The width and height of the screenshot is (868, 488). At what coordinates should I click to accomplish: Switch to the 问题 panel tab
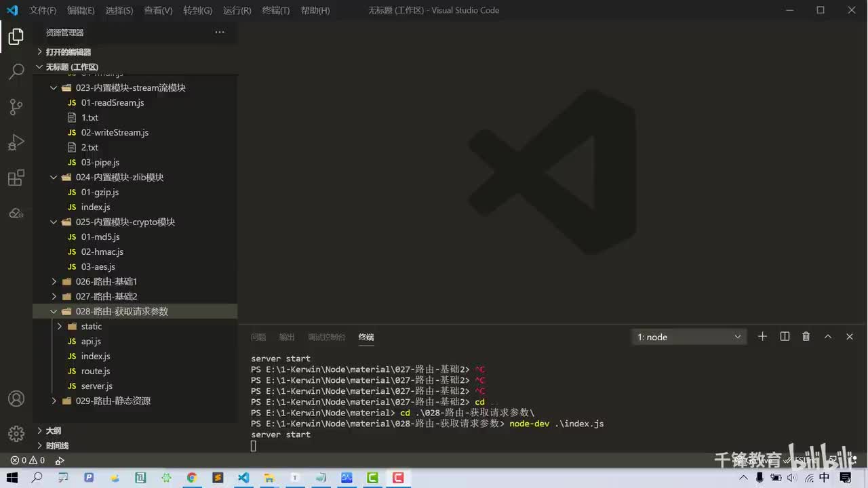coord(258,337)
